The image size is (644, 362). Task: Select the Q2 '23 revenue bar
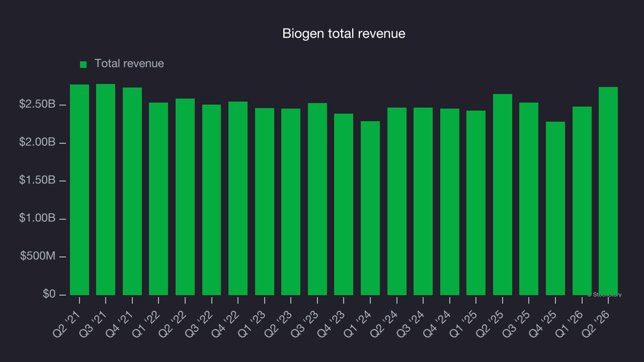click(291, 202)
